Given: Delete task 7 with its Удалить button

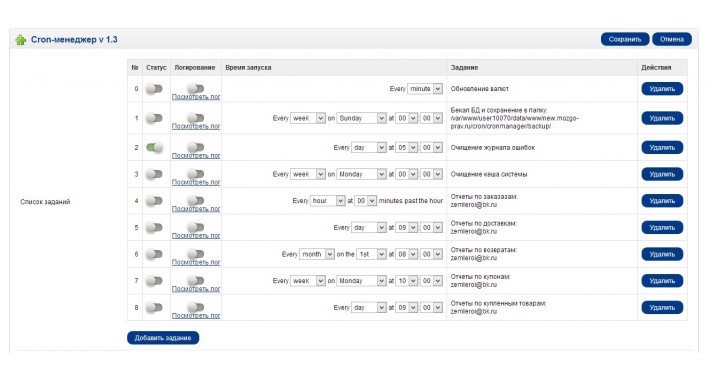Looking at the screenshot, I should click(x=662, y=281).
